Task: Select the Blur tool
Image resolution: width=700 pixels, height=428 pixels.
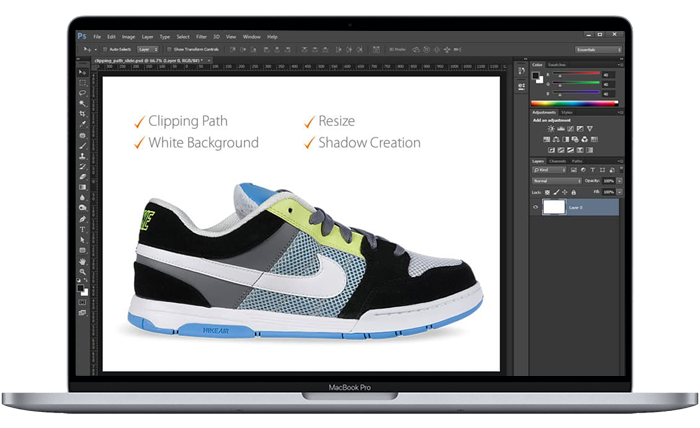Action: [83, 198]
